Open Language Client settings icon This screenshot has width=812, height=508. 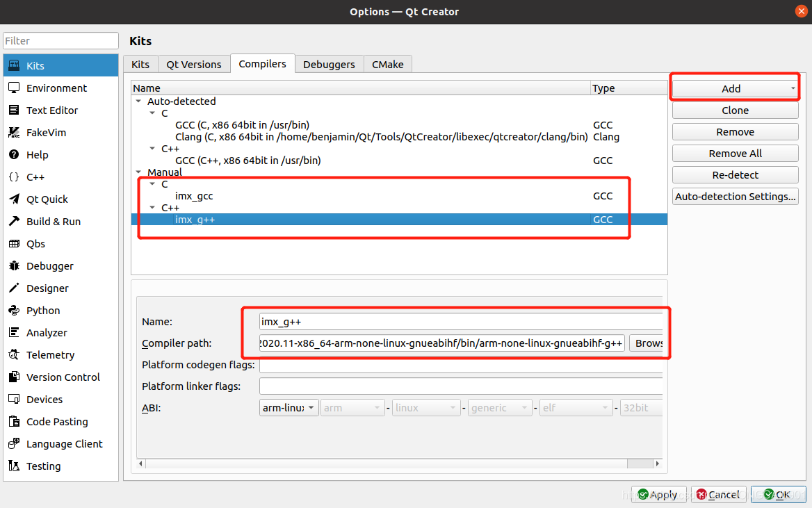[x=14, y=444]
